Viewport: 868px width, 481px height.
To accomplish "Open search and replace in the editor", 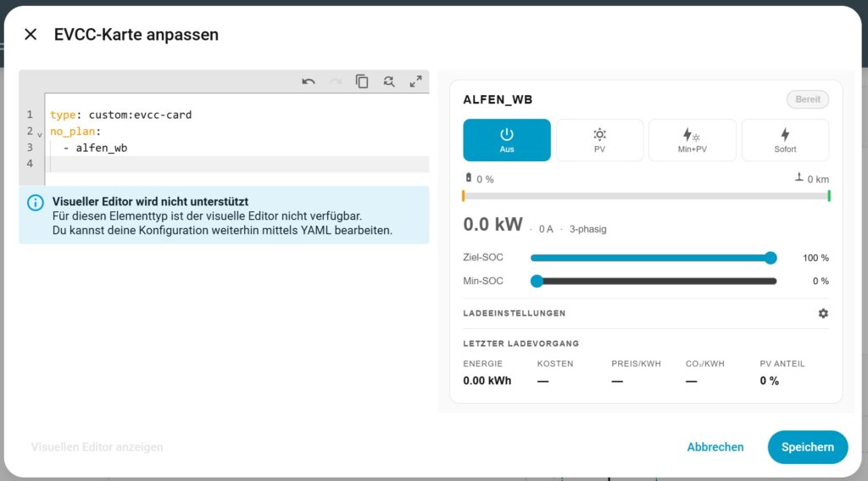I will click(x=389, y=81).
